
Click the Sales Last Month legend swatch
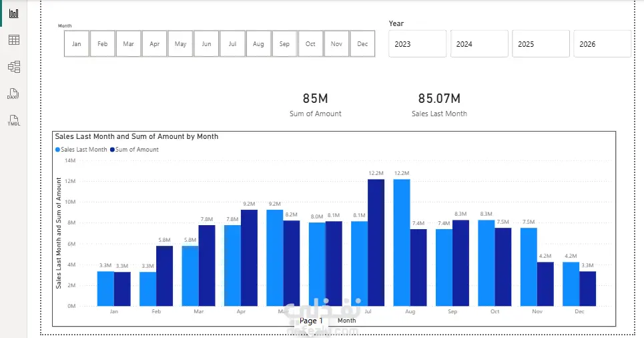coord(57,150)
